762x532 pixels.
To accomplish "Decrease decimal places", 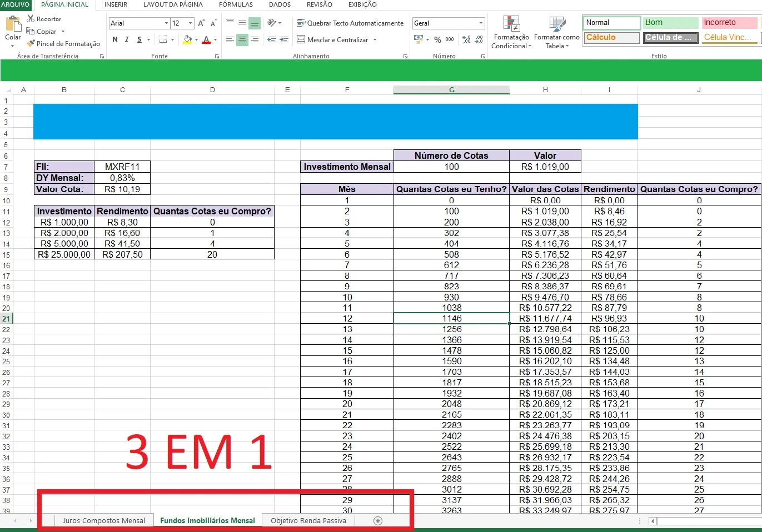I will [479, 39].
